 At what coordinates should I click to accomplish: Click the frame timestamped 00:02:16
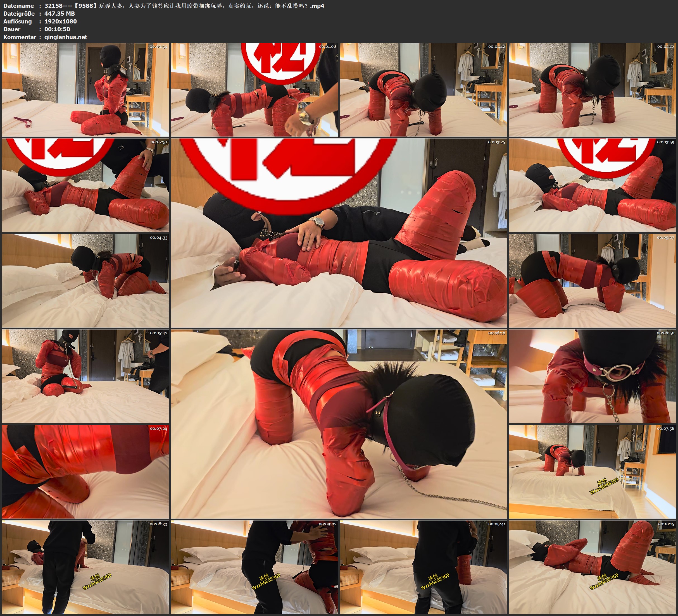pos(592,90)
